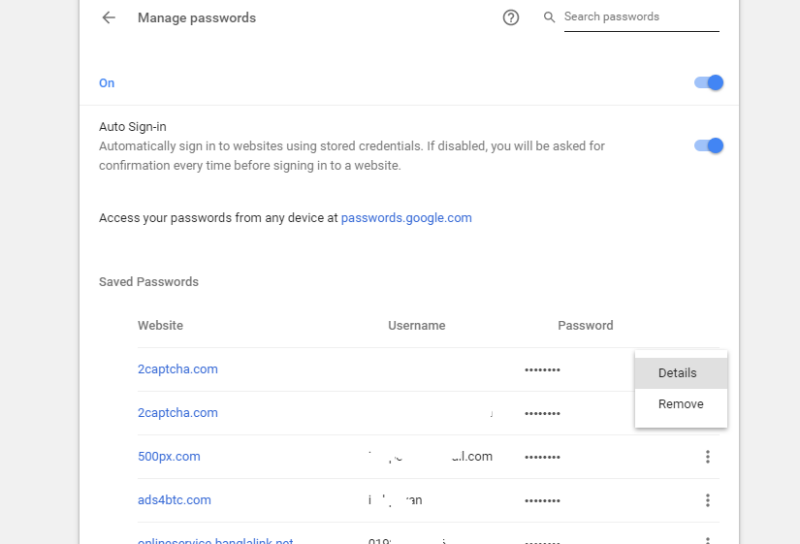Click the Website column header

[x=161, y=326]
